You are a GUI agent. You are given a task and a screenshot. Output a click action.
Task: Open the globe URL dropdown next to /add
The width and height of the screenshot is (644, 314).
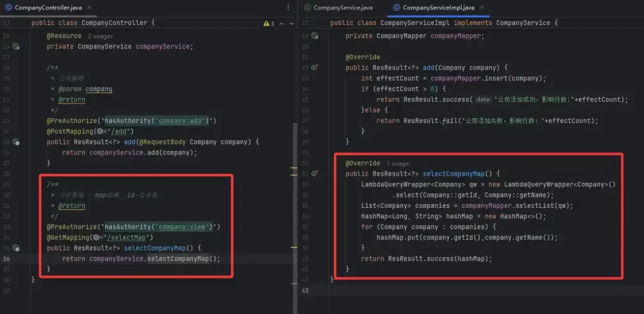101,132
